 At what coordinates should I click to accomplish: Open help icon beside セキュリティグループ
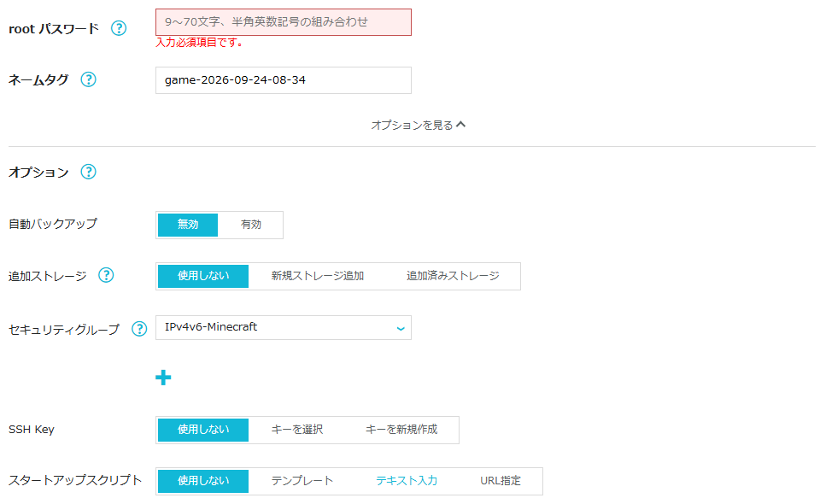139,329
